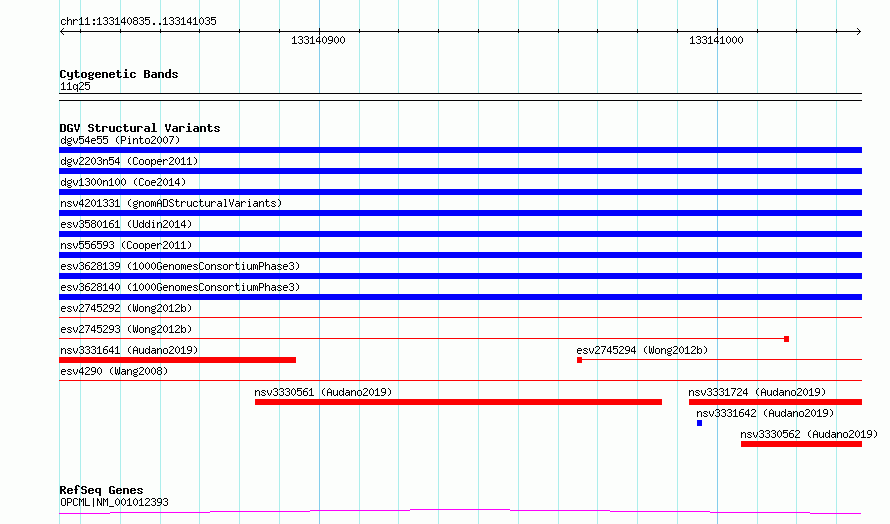890x524 pixels.
Task: Click the red bar of nsv3331724
Action: [x=775, y=402]
